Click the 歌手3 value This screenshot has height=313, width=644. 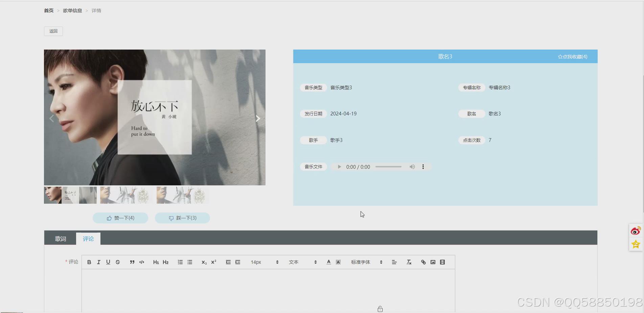click(336, 140)
